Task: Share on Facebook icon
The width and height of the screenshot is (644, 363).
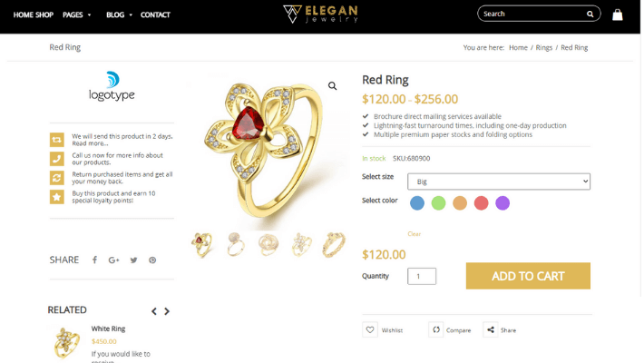Action: (94, 260)
